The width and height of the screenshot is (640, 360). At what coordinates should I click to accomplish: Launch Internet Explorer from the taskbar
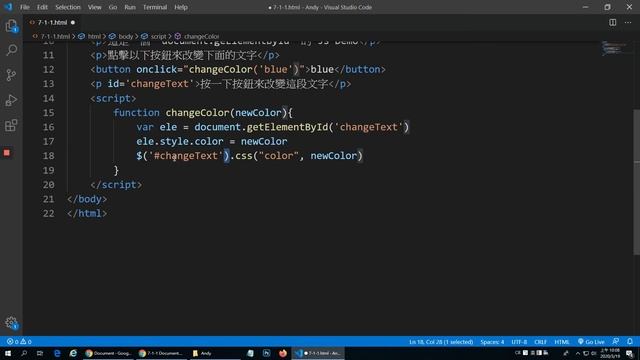pos(73,353)
